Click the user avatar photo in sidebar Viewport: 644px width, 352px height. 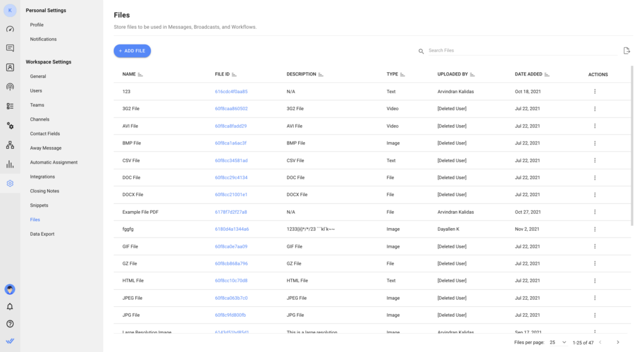point(10,289)
